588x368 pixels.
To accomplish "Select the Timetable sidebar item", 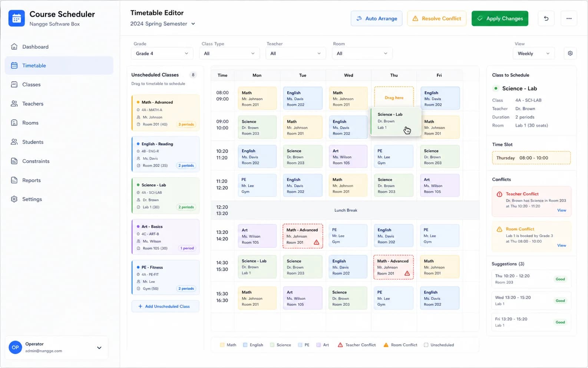I will tap(59, 66).
